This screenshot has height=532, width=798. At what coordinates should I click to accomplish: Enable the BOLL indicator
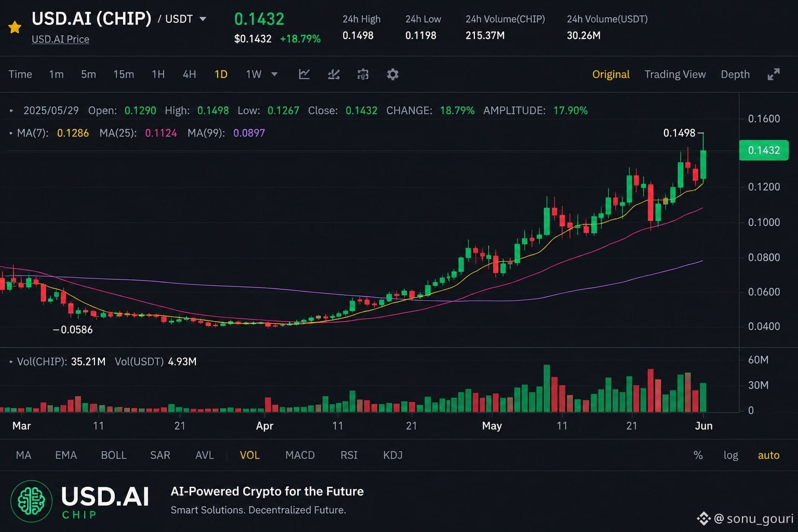[114, 455]
